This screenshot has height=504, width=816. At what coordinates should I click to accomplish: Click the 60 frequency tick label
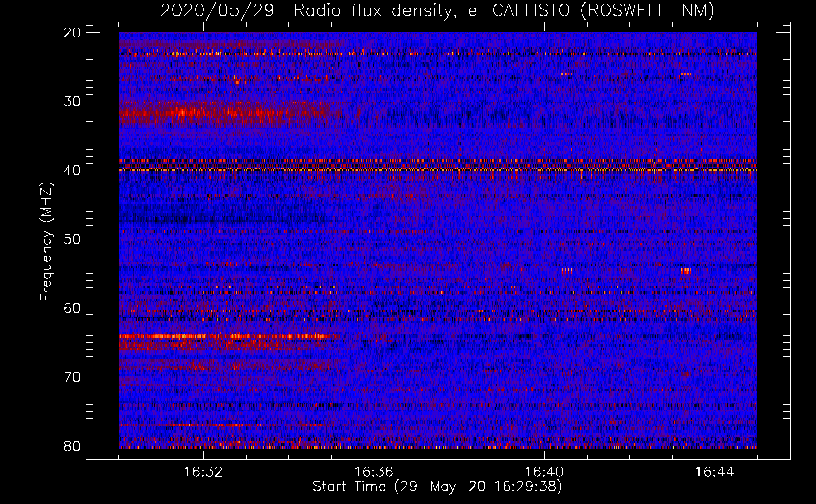[72, 308]
